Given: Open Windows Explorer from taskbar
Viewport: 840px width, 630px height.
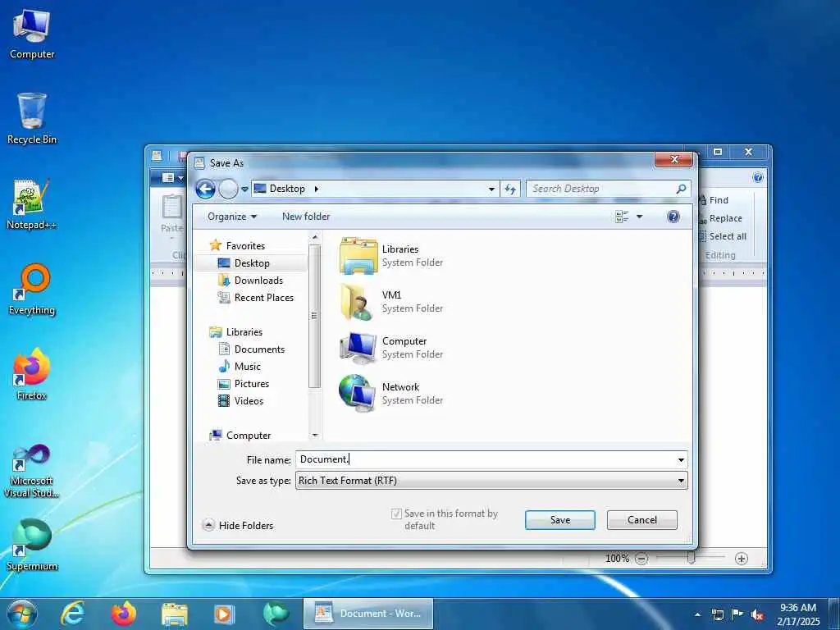Looking at the screenshot, I should coord(174,614).
